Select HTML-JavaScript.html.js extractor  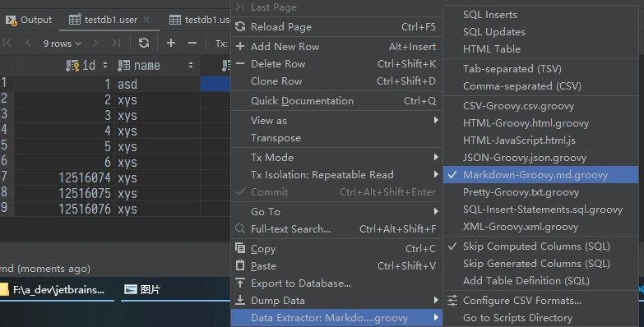540,140
